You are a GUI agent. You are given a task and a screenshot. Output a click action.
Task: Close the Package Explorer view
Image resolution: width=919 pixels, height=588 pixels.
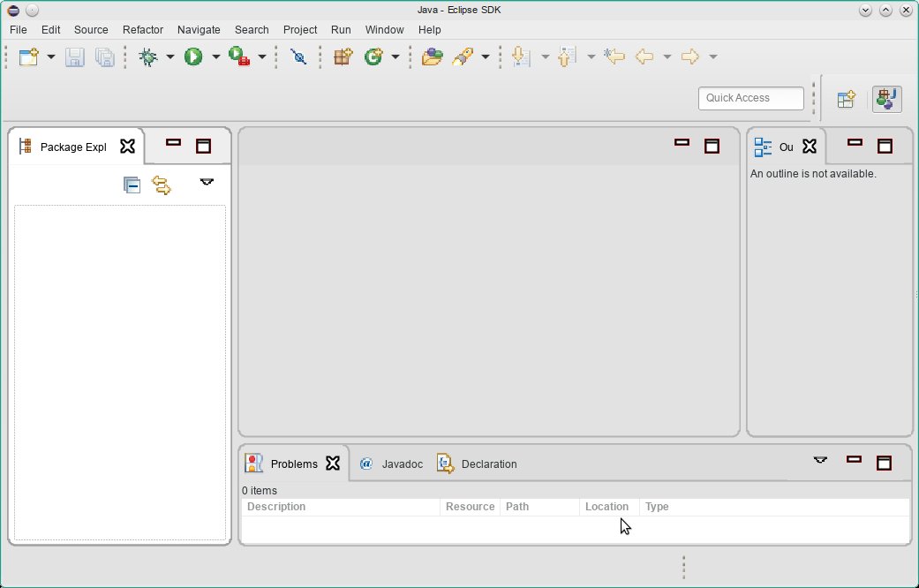pos(127,146)
